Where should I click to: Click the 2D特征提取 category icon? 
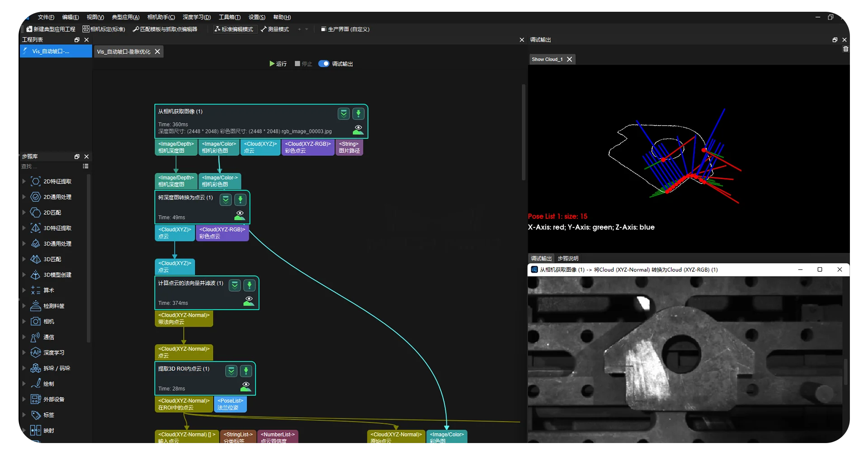pos(36,182)
